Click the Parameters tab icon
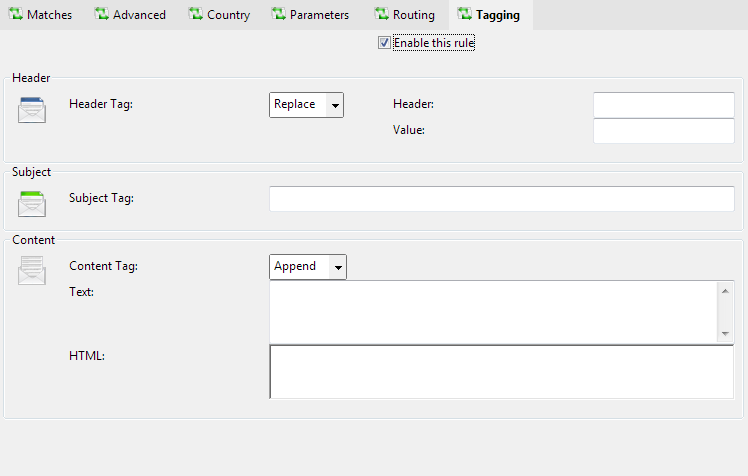The image size is (748, 476). tap(279, 15)
